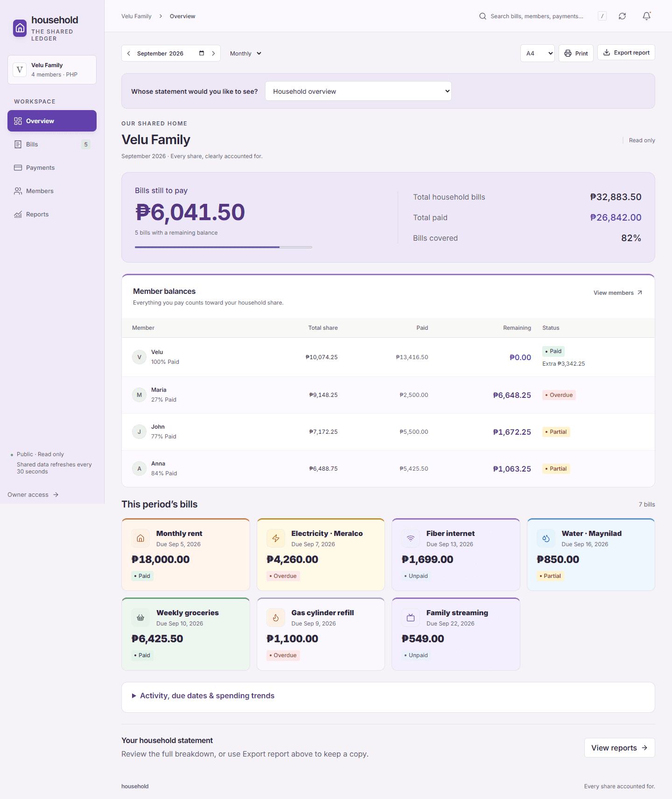Click Maria's avatar circle

click(x=139, y=395)
